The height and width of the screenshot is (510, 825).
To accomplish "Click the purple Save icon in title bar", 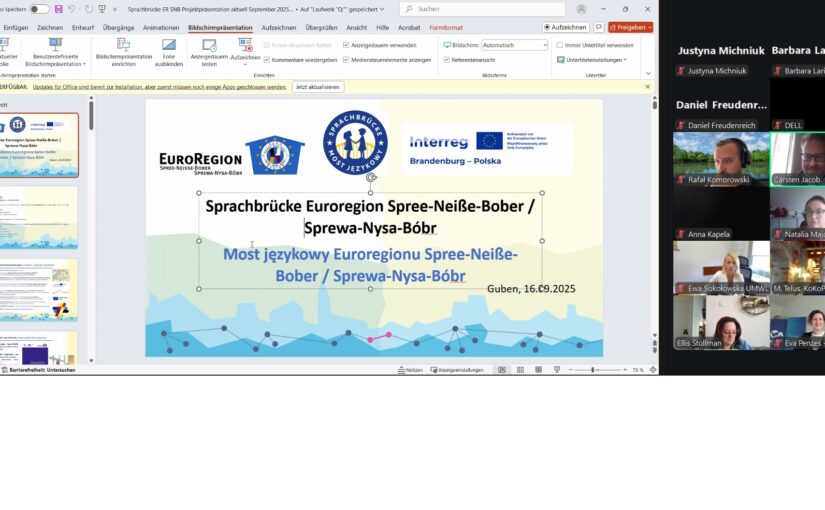I will (x=58, y=9).
